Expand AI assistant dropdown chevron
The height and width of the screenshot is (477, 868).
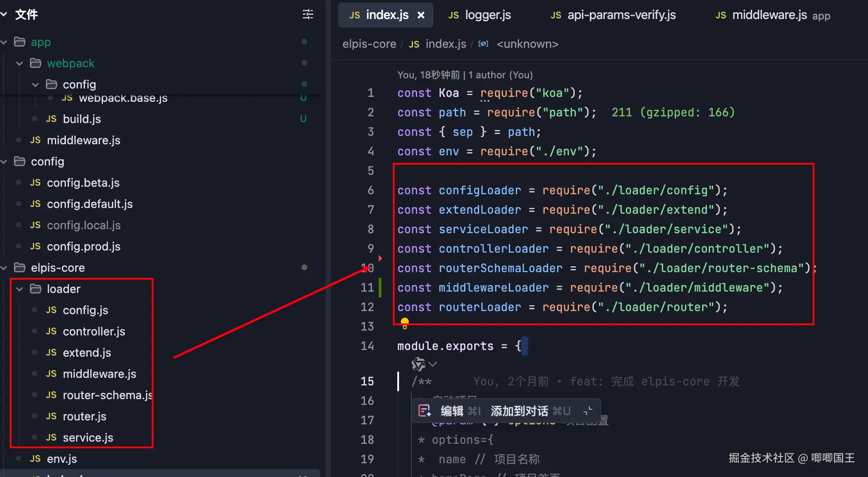click(x=433, y=364)
